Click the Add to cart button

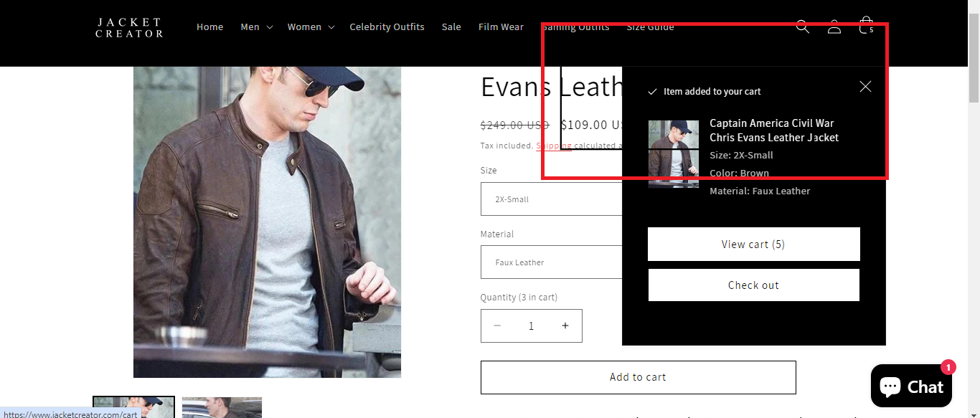tap(638, 377)
